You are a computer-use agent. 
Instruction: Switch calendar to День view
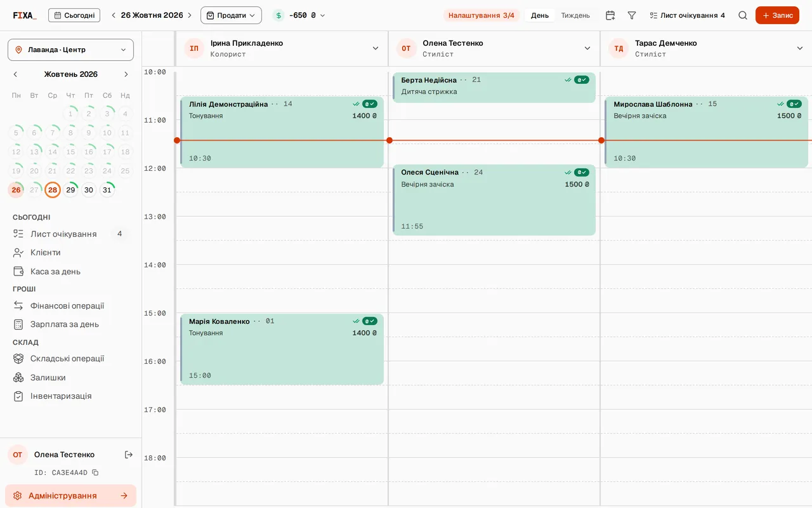(540, 15)
